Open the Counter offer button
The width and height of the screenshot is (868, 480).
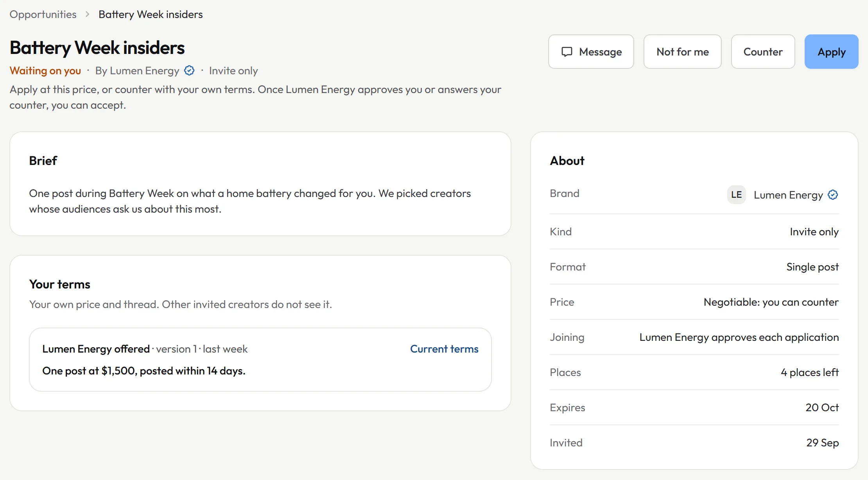pyautogui.click(x=763, y=52)
